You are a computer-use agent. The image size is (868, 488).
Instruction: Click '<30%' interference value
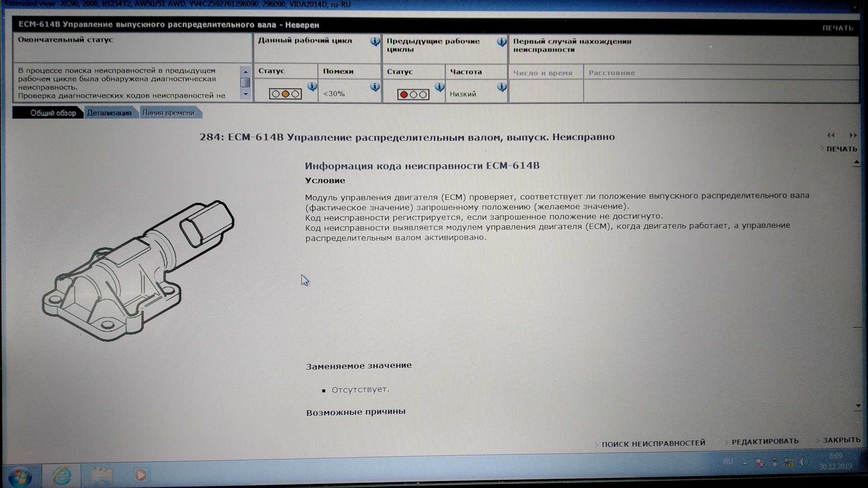pyautogui.click(x=334, y=94)
